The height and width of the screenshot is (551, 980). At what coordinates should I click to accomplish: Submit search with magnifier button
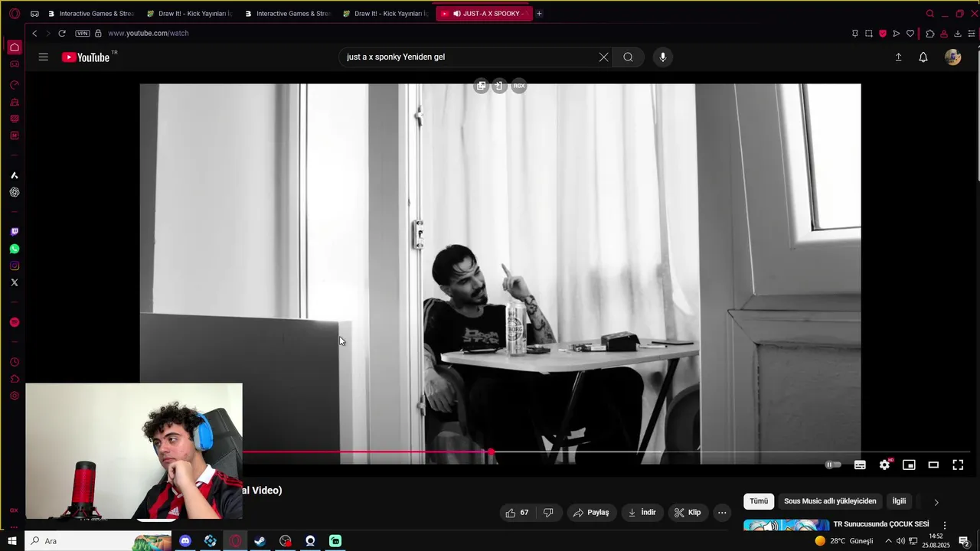coord(628,57)
